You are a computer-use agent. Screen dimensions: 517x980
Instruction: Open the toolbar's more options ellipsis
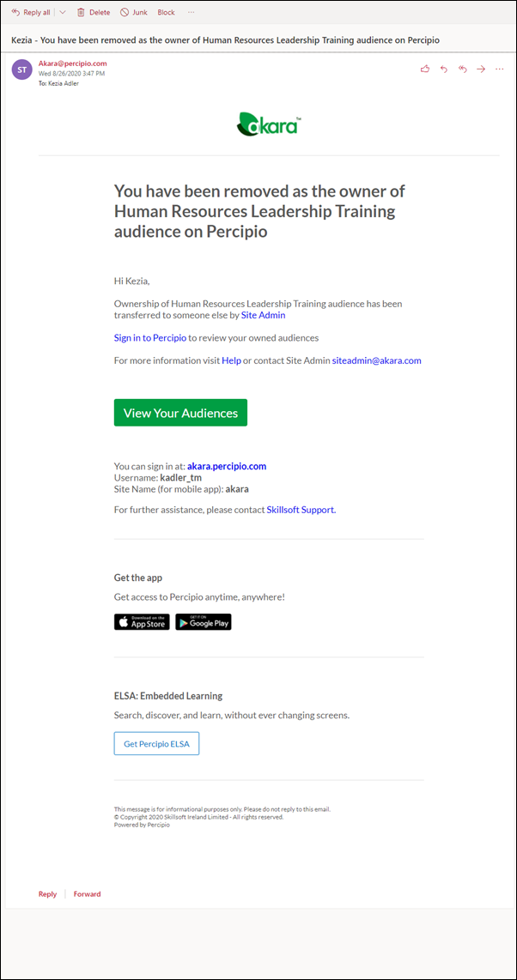pos(191,13)
